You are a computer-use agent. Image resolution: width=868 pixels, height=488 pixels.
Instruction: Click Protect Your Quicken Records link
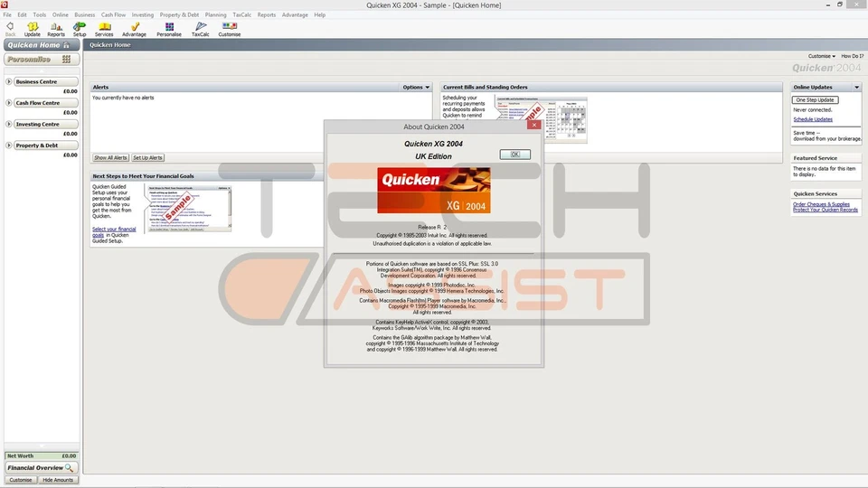click(x=825, y=210)
